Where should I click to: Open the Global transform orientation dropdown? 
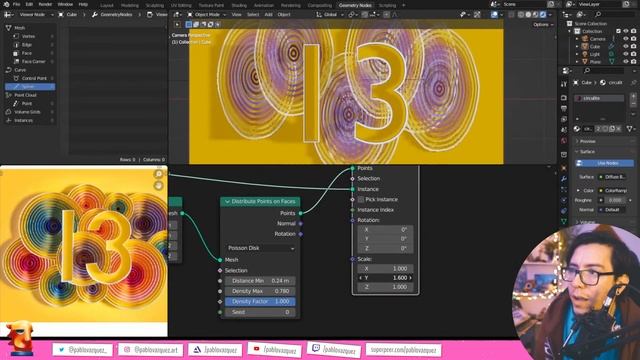pyautogui.click(x=330, y=15)
